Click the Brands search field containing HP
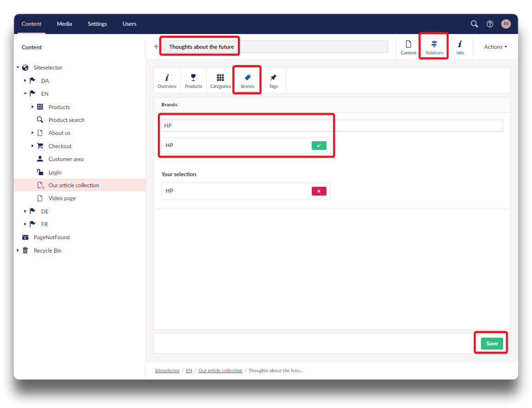Image resolution: width=532 pixels, height=408 pixels. [x=332, y=126]
